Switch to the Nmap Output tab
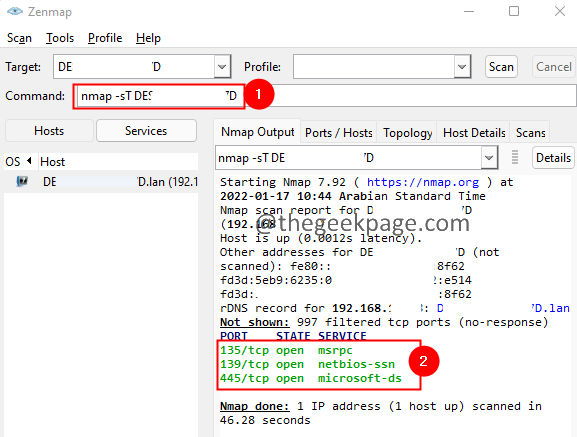The width and height of the screenshot is (577, 437). [258, 132]
